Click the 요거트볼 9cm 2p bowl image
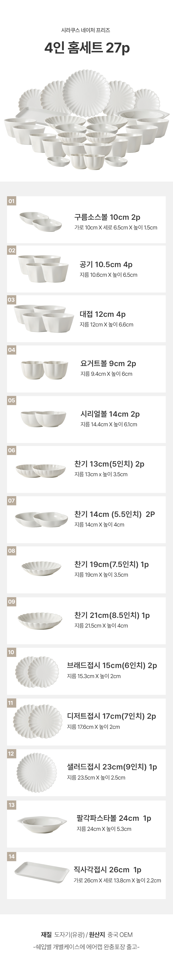The image size is (173, 980). [44, 369]
